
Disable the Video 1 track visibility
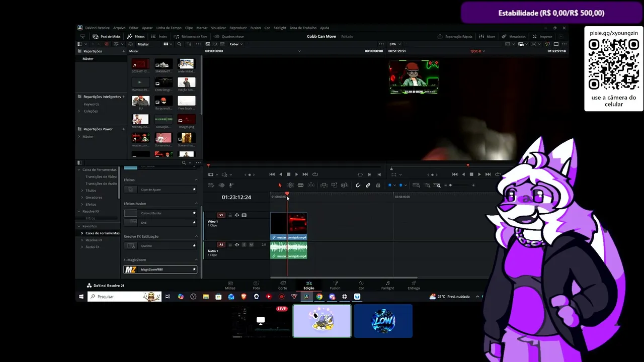244,215
